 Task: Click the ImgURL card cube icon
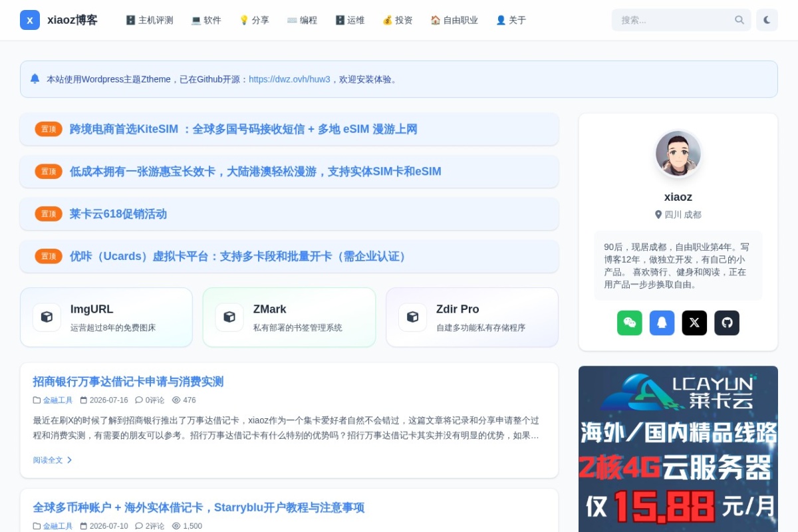47,317
